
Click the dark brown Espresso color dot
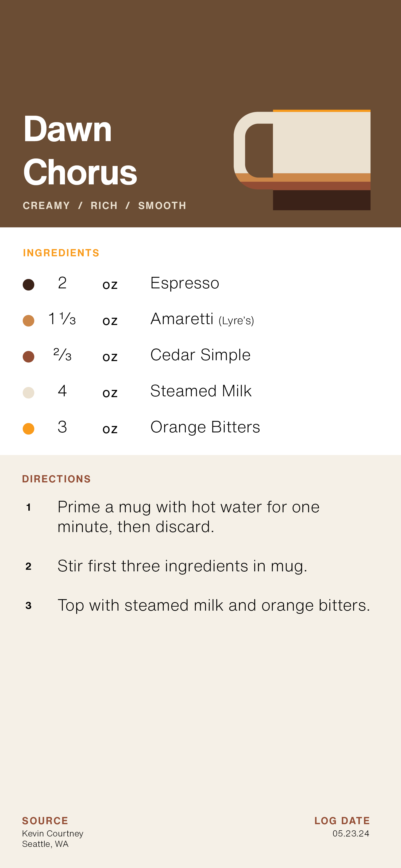28,284
